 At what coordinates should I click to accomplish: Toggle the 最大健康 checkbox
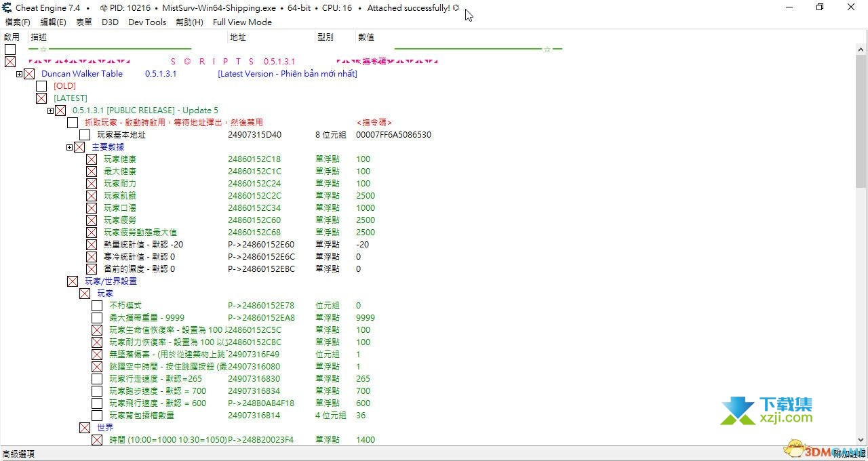pyautogui.click(x=92, y=172)
